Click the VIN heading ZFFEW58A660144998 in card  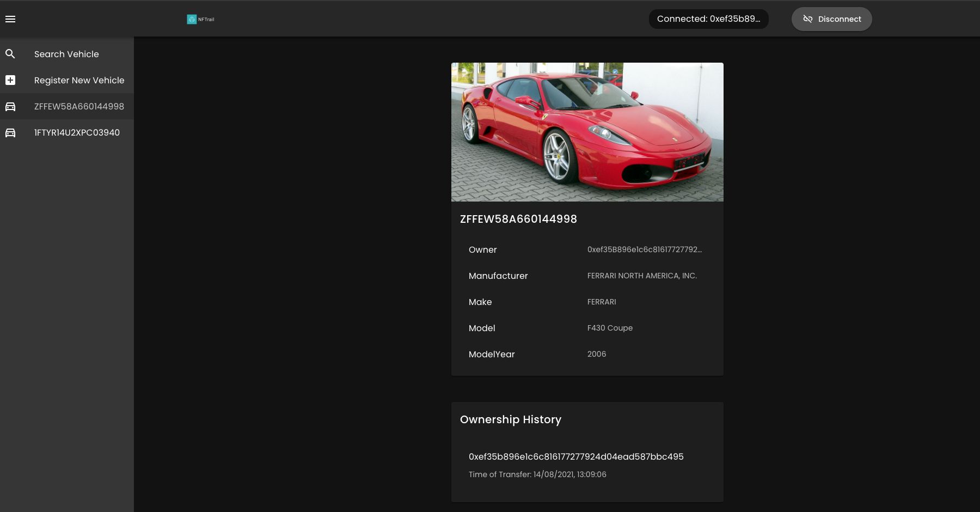click(518, 219)
